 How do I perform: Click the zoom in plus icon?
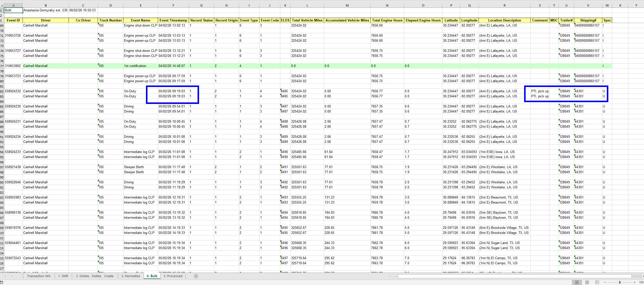[x=635, y=282]
